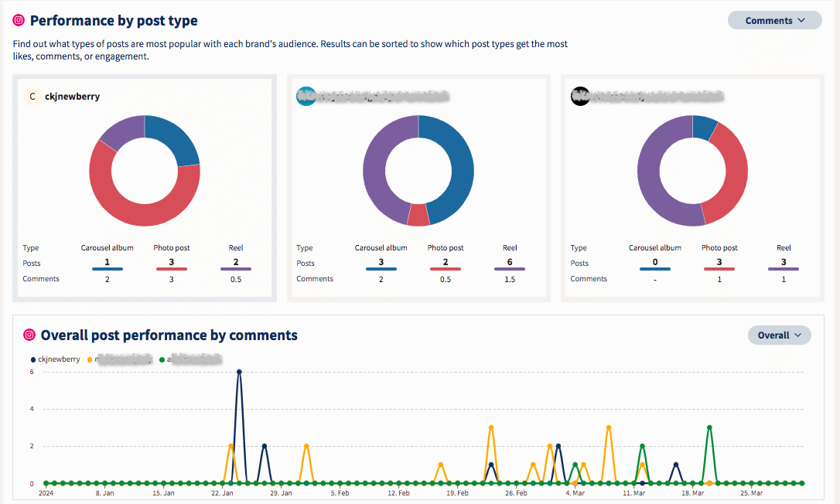840x504 pixels.
Task: Open the Comments sorting dropdown
Action: point(775,20)
